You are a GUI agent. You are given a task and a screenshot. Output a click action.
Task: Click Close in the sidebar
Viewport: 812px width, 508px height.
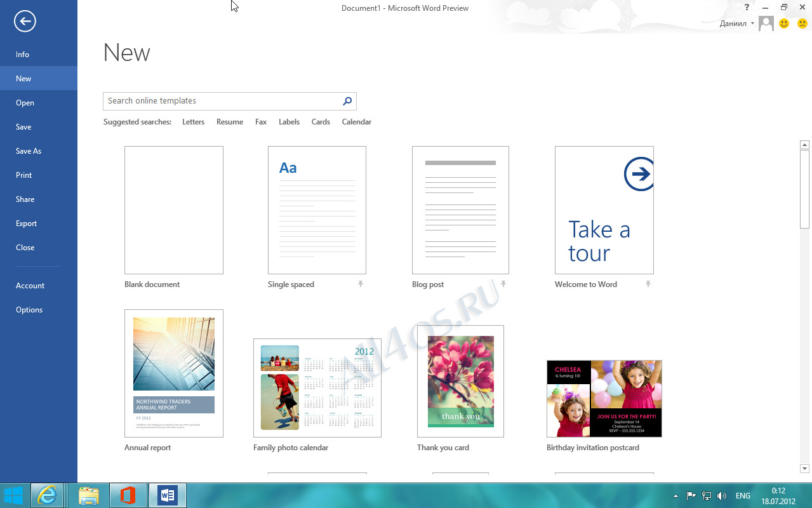coord(39,248)
